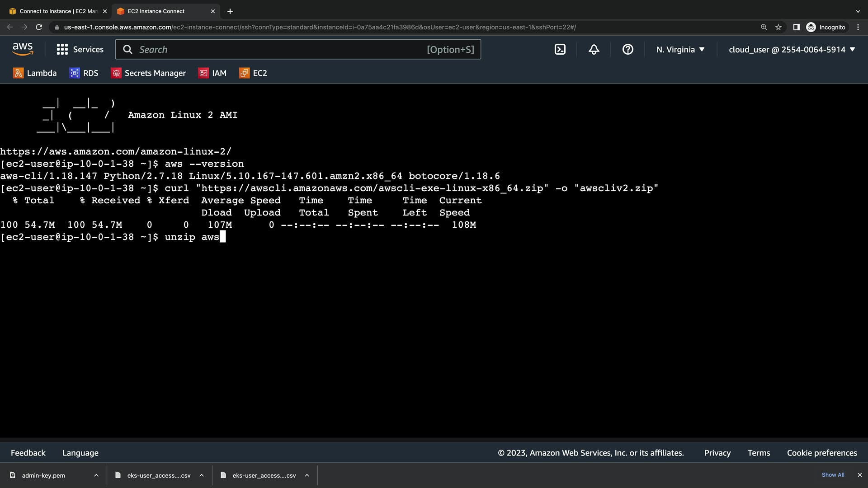Open the Lambda shortcut icon
Image resolution: width=868 pixels, height=488 pixels.
[18, 73]
